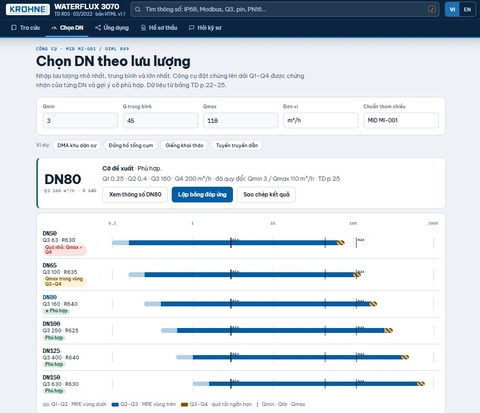
Task: Click the DN125 flow range bar
Action: [x=293, y=357]
